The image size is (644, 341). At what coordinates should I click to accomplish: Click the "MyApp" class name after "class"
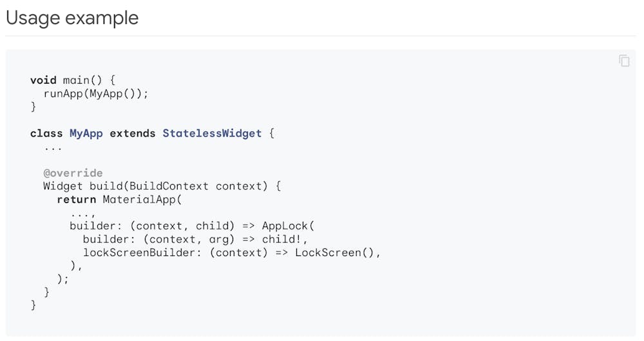pyautogui.click(x=86, y=133)
